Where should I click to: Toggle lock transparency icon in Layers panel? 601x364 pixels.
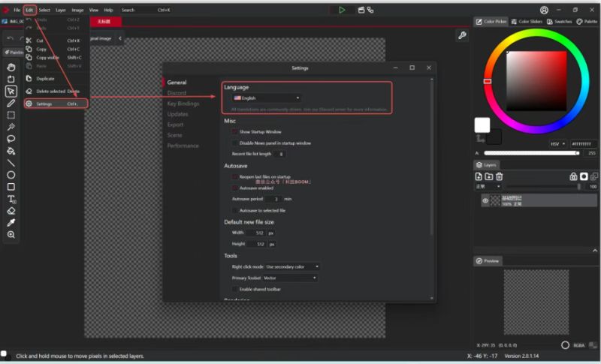(x=573, y=176)
